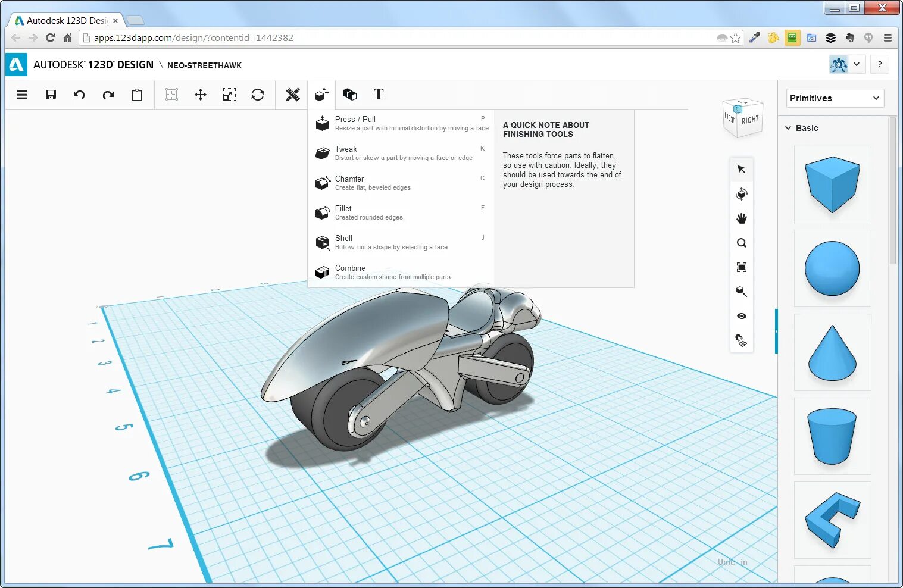This screenshot has height=588, width=903.
Task: Undo the last action
Action: click(x=79, y=95)
